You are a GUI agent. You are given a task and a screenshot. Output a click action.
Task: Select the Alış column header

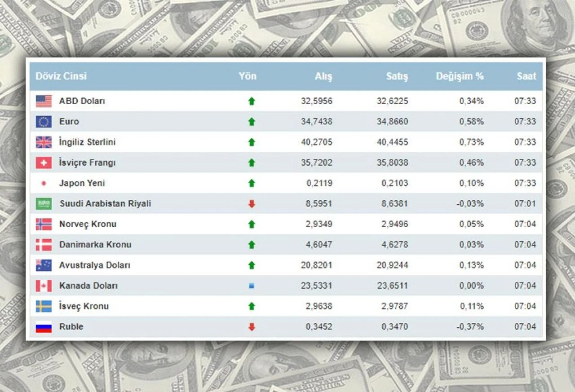(324, 76)
